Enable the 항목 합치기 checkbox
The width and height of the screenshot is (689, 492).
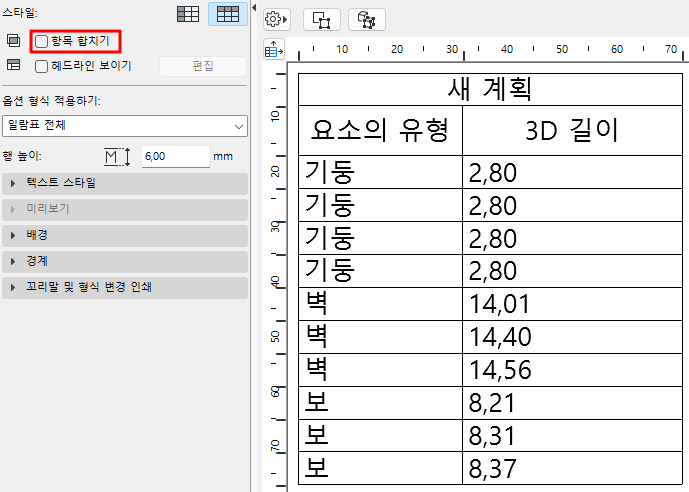[41, 41]
